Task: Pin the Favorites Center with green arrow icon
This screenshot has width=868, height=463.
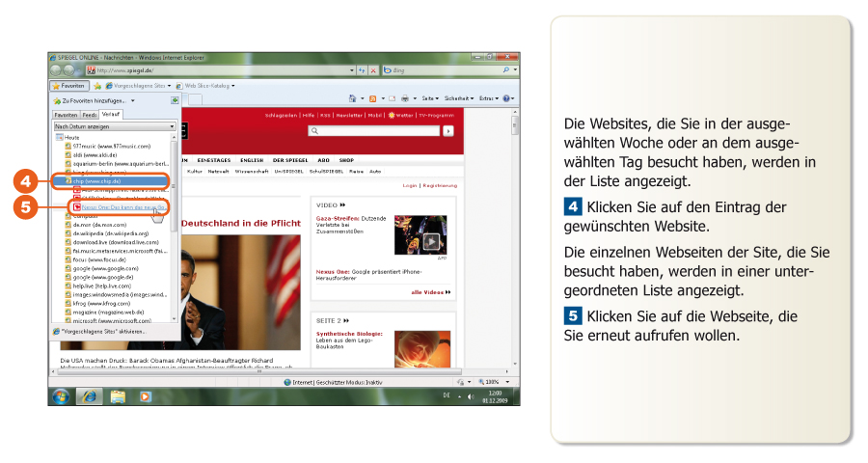Action: tap(174, 99)
